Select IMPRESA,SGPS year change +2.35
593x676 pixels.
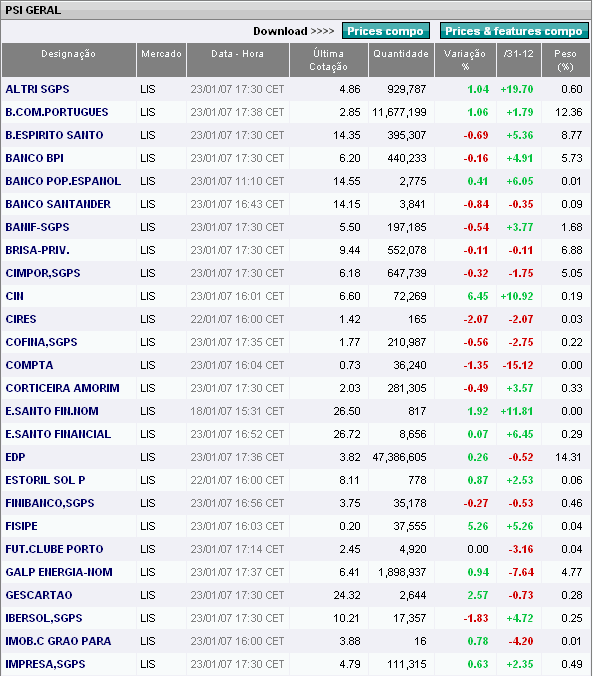coord(520,664)
